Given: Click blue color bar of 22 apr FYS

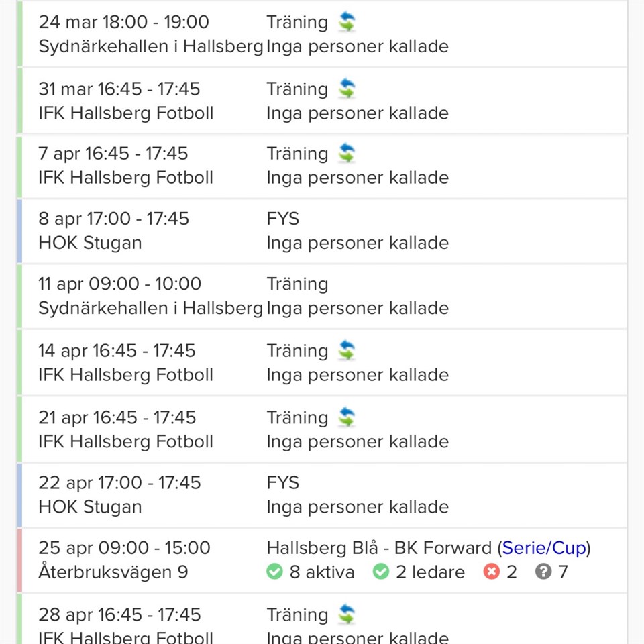Looking at the screenshot, I should point(20,494).
